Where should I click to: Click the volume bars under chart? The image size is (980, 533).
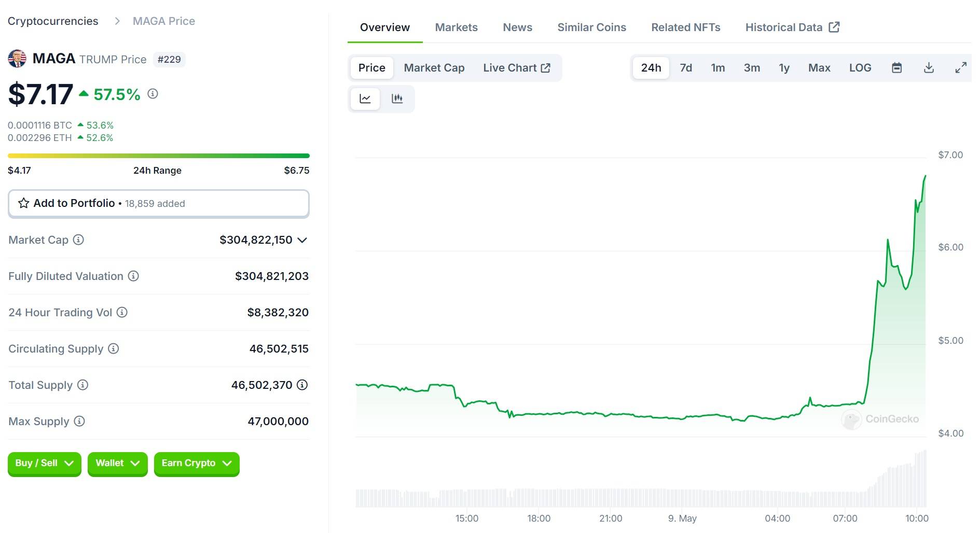pyautogui.click(x=641, y=497)
